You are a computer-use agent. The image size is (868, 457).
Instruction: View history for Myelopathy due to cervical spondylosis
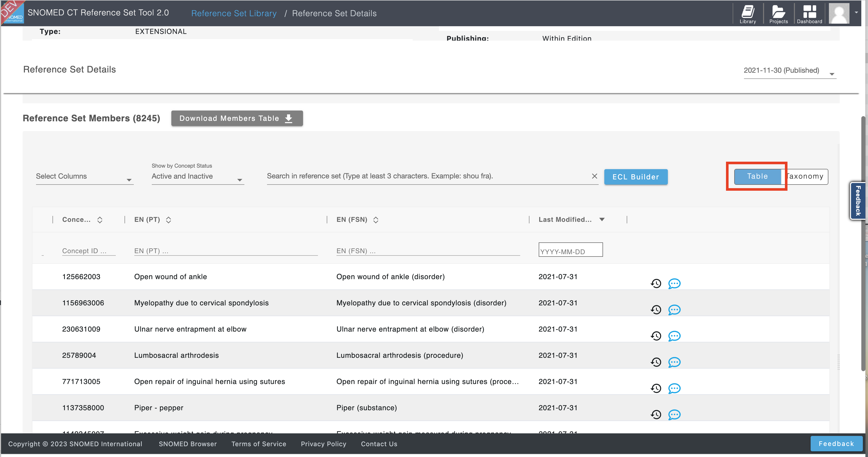(x=656, y=310)
